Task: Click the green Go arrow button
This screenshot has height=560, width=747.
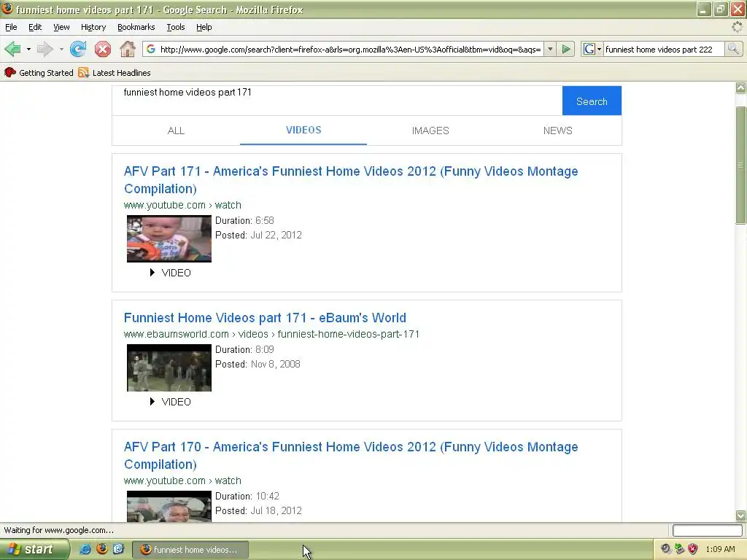Action: tap(566, 49)
